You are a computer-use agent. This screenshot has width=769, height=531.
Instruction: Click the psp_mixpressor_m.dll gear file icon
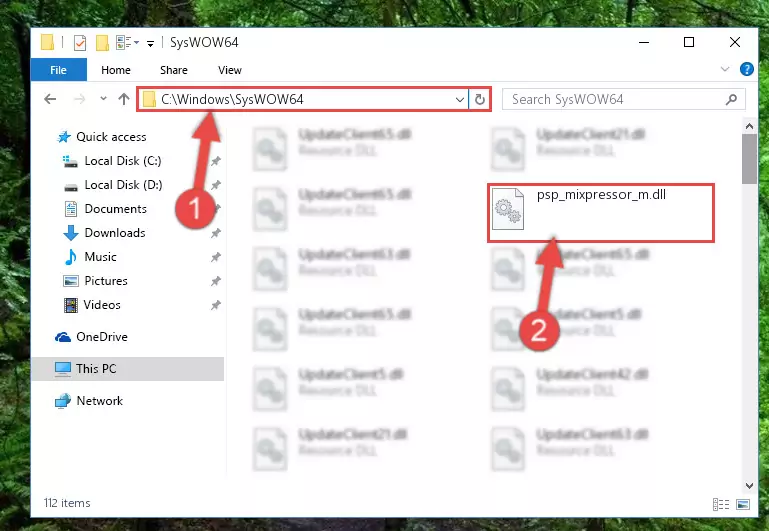(x=508, y=209)
